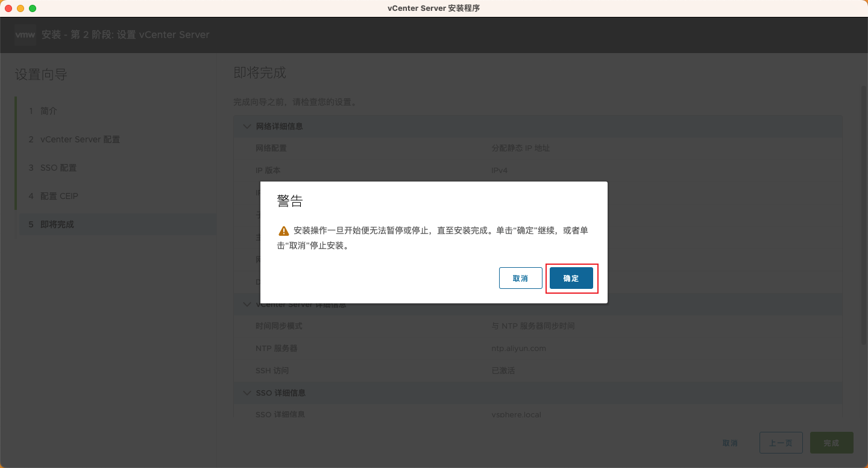The width and height of the screenshot is (868, 468).
Task: Click the red close window button
Action: click(x=8, y=8)
